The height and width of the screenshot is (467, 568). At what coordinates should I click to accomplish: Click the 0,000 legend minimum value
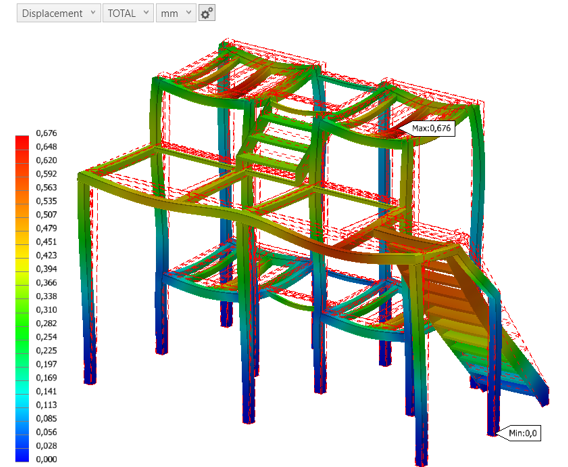click(x=46, y=459)
